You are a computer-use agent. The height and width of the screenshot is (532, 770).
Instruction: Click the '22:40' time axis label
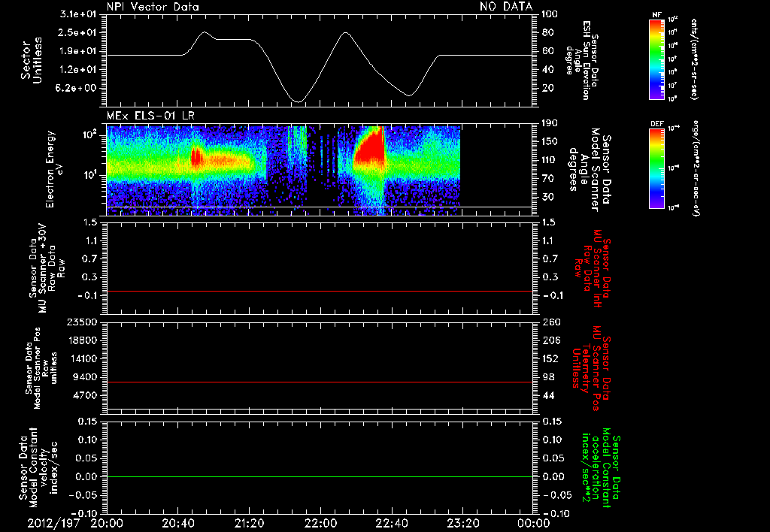click(x=391, y=523)
